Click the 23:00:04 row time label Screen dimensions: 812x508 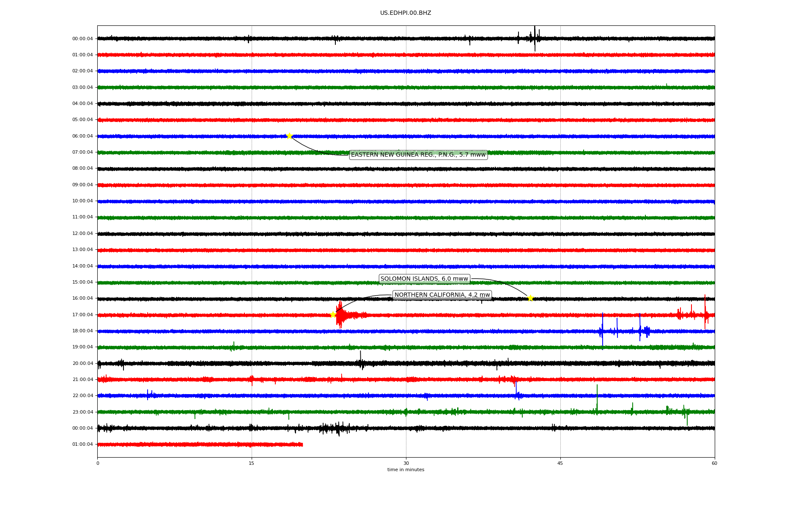82,412
